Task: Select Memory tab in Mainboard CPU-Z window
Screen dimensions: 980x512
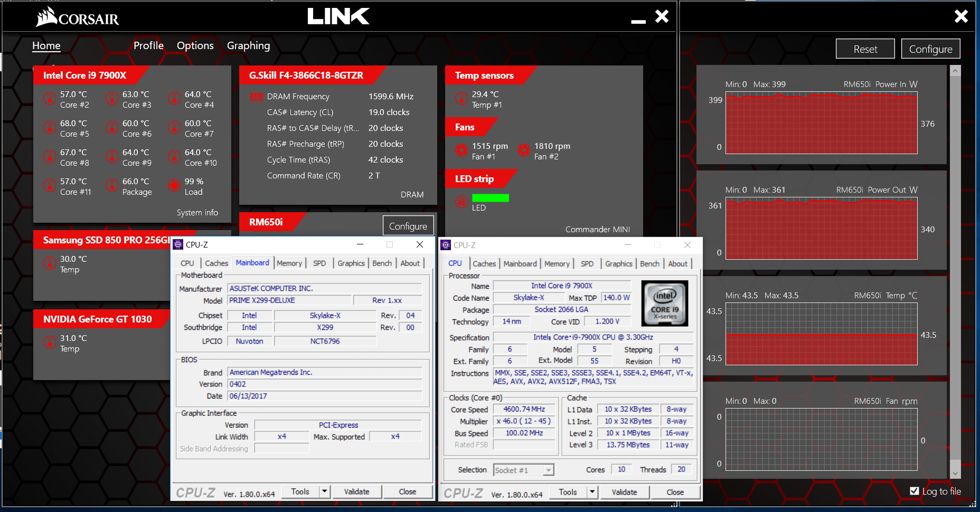Action: pos(289,263)
